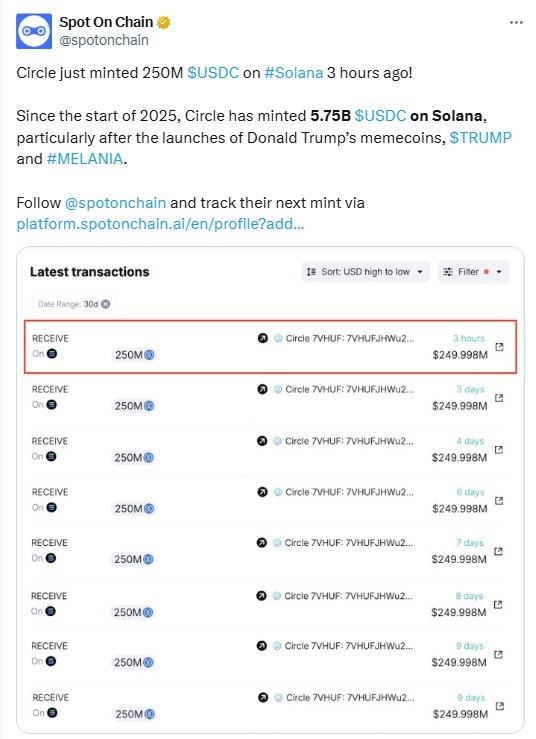
Task: Click arrow icon before Circle address in 8 days row
Action: (261, 596)
